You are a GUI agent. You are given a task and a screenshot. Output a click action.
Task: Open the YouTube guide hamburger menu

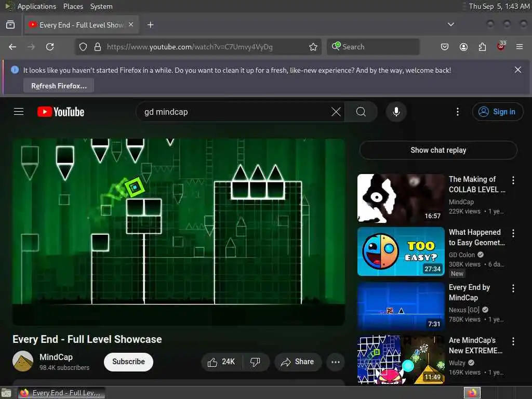pyautogui.click(x=19, y=112)
